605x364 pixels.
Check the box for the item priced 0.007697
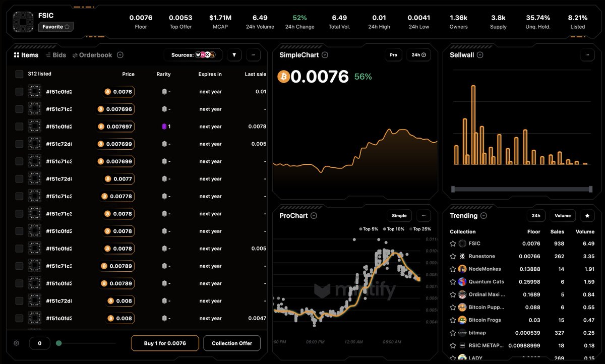19,127
